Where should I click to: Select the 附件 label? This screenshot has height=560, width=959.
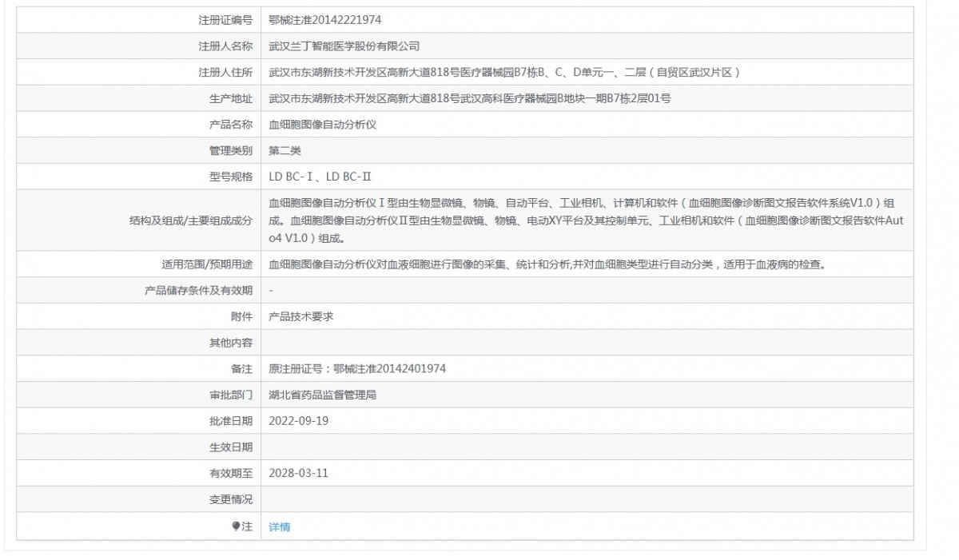(x=241, y=316)
